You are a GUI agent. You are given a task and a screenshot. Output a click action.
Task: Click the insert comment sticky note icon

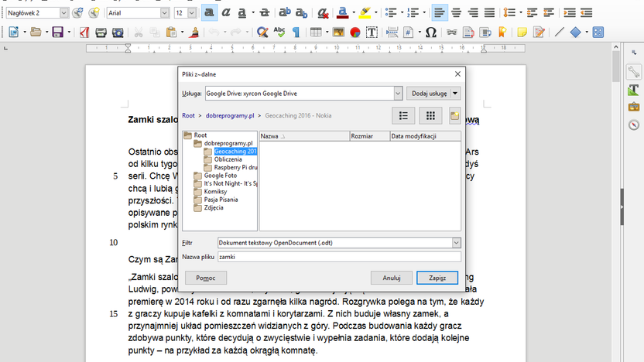point(522,32)
